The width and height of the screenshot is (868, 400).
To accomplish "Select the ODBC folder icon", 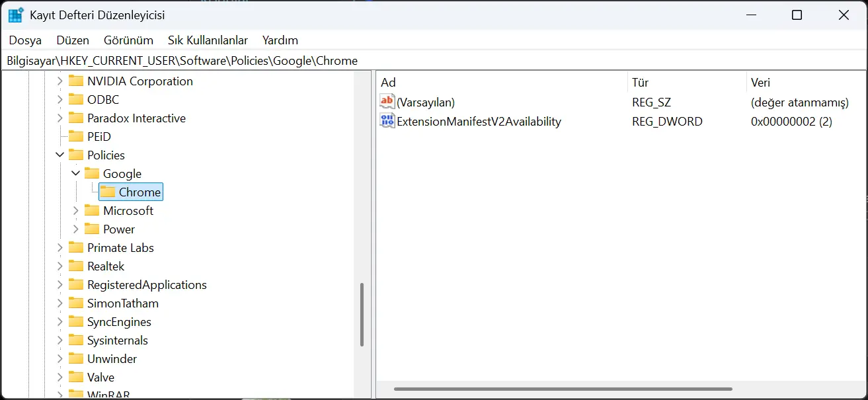I will tap(76, 100).
